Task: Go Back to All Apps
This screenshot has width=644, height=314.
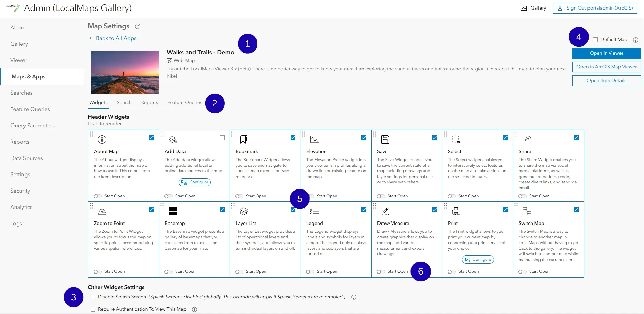Action: (116, 38)
